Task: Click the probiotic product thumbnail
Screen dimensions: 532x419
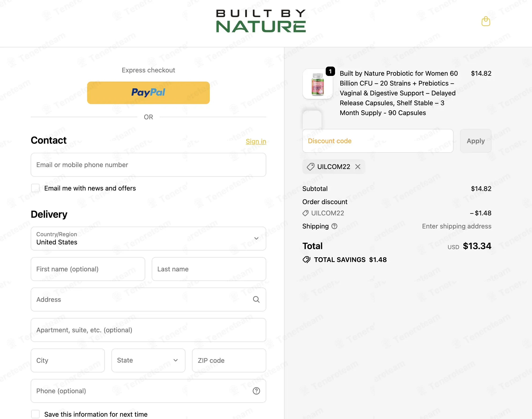Action: [x=318, y=84]
